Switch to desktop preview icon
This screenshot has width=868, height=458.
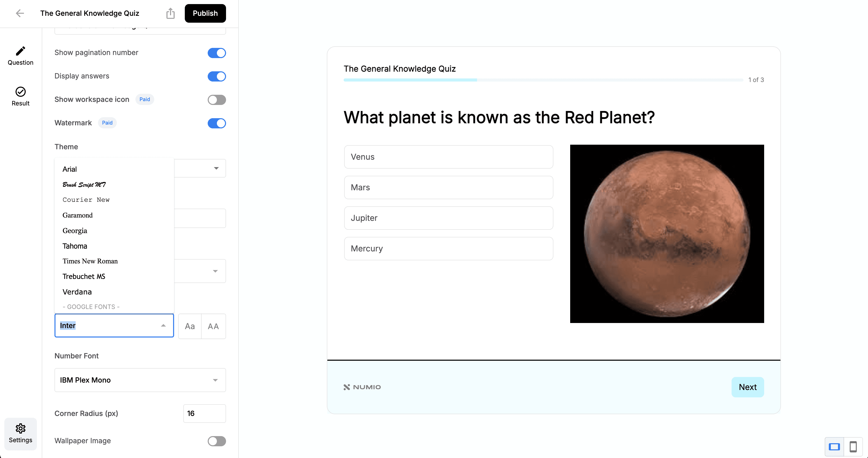(834, 447)
